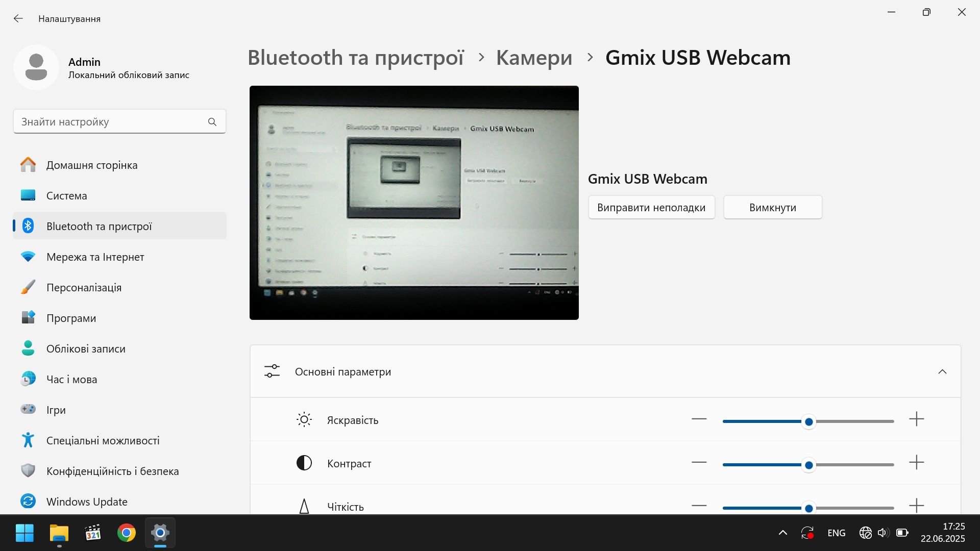Open Конфіденційність і безпека label
Image resolution: width=980 pixels, height=551 pixels.
pos(113,471)
